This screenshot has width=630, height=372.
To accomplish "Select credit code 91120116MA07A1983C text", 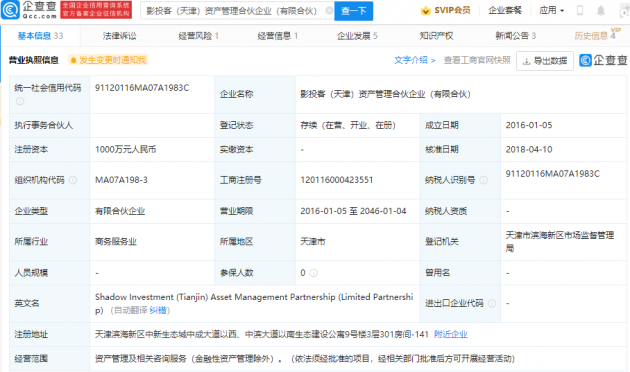I will click(x=142, y=88).
